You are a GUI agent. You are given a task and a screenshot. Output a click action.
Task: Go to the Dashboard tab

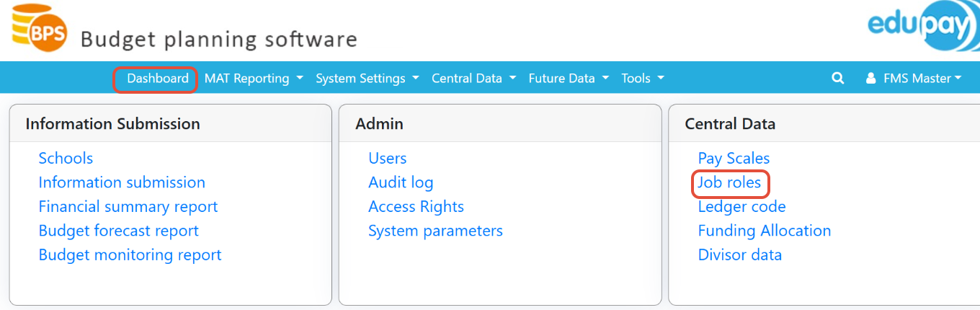158,79
